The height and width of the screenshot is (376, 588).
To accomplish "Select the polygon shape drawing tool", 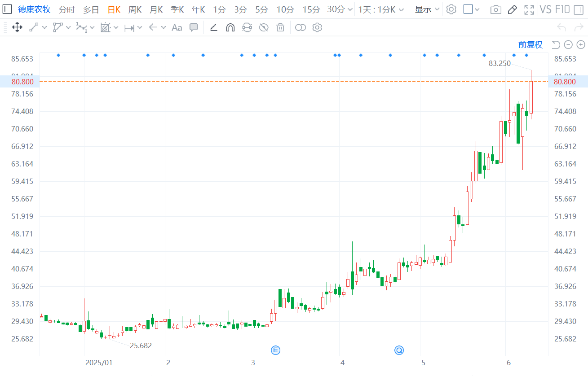I will click(x=57, y=28).
